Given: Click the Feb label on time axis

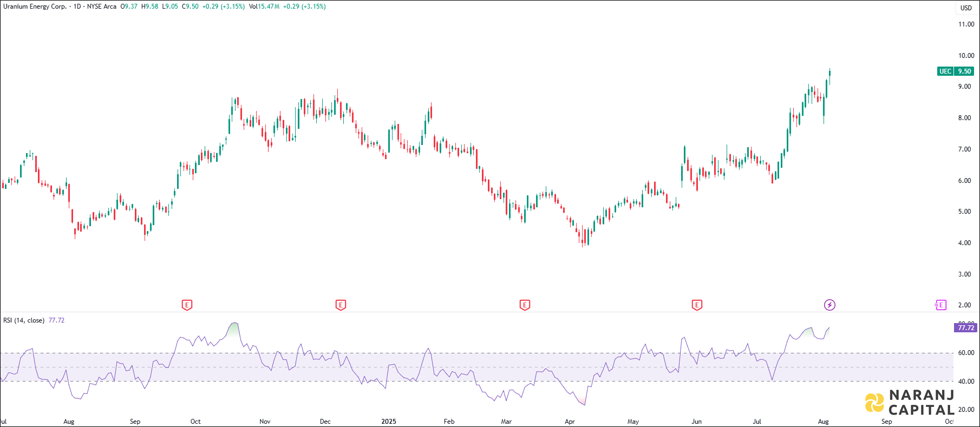Looking at the screenshot, I should coord(449,422).
